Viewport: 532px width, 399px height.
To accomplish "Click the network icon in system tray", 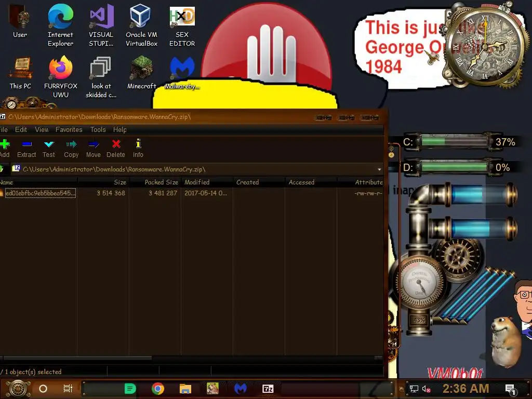I will pos(414,389).
